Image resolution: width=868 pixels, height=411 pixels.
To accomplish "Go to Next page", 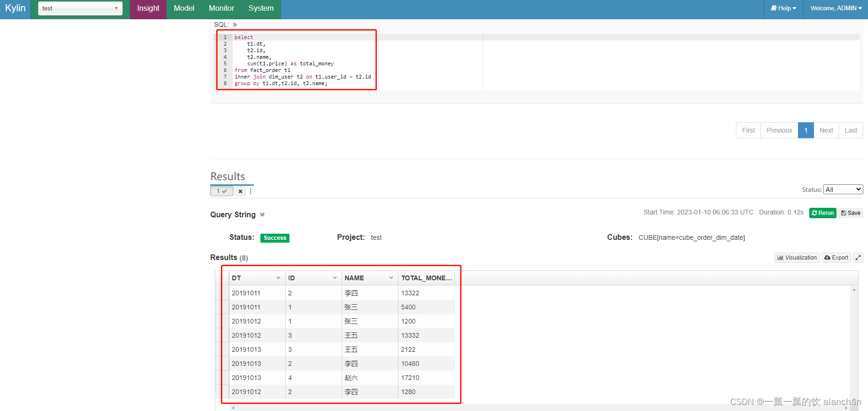I will (x=826, y=130).
